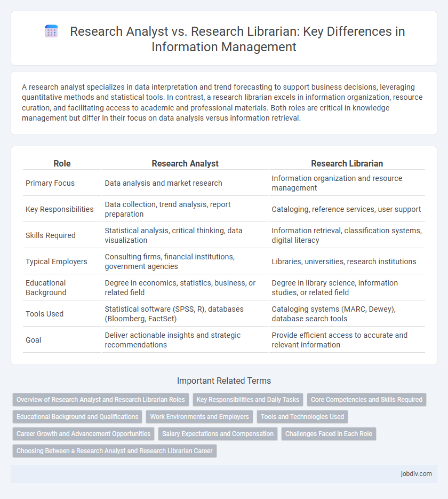Click 'Data collection, trend analysis, report preparation' cell
This screenshot has width=448, height=499.
pos(185,209)
